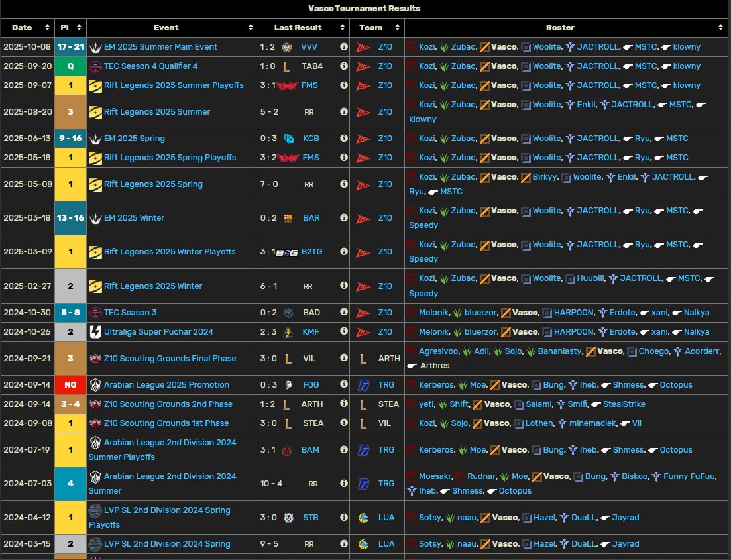Click player minemaciek in 1st Phase roster
Viewport: 731px width, 560px height.
592,423
